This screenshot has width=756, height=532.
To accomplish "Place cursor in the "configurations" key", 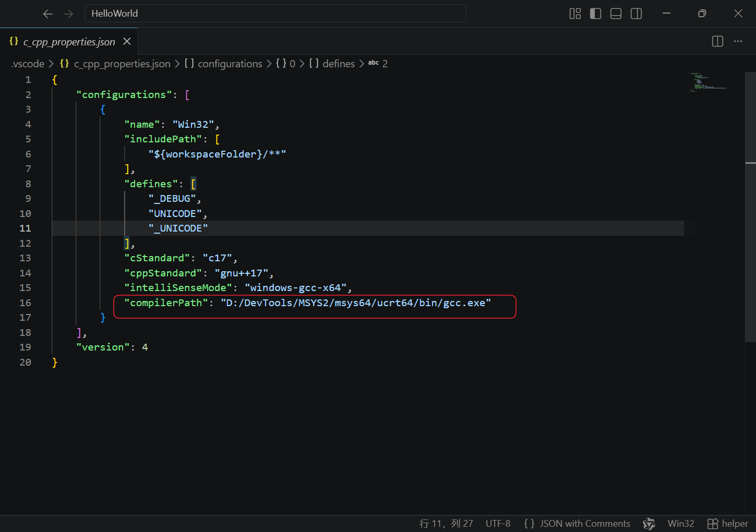I will pos(124,95).
